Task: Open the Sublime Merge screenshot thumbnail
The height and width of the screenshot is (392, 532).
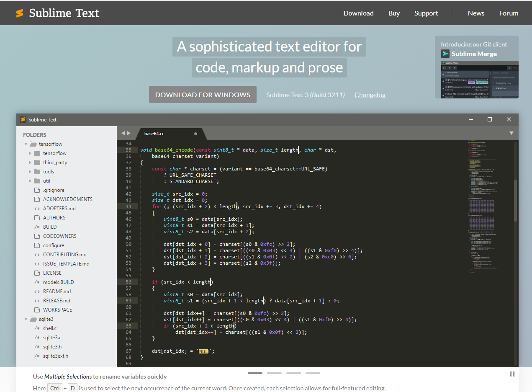Action: click(480, 80)
